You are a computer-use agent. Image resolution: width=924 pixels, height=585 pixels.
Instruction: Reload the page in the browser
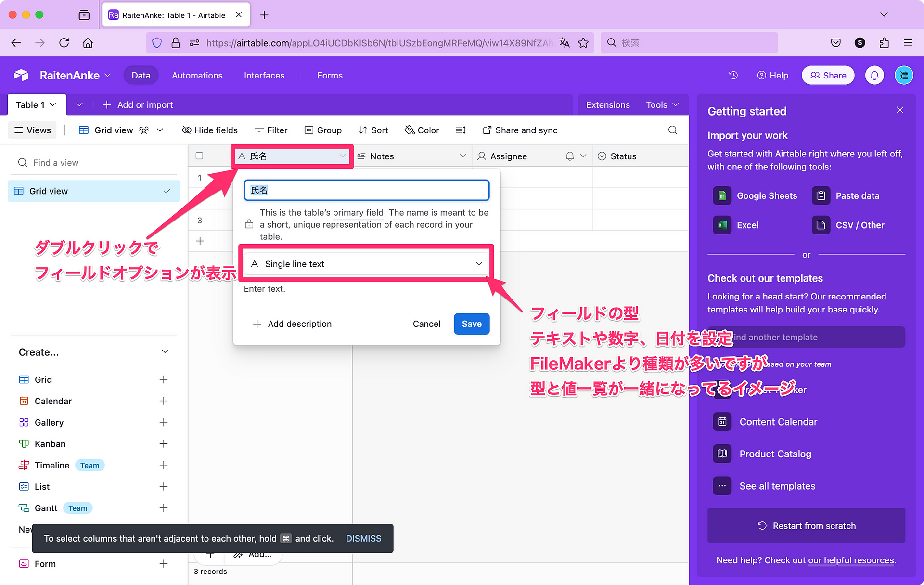click(x=64, y=43)
